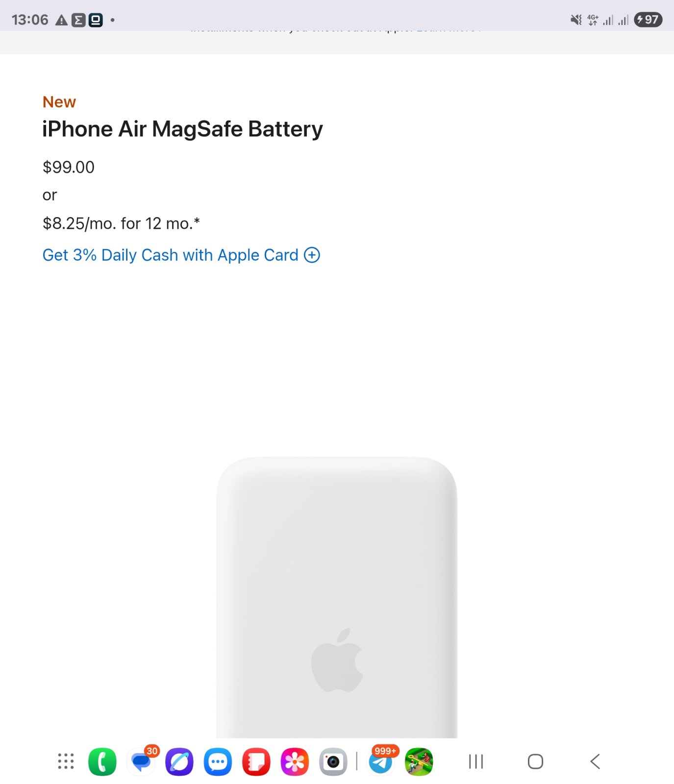Open the blue Samsung Messages app
This screenshot has height=784, width=674.
pyautogui.click(x=218, y=762)
